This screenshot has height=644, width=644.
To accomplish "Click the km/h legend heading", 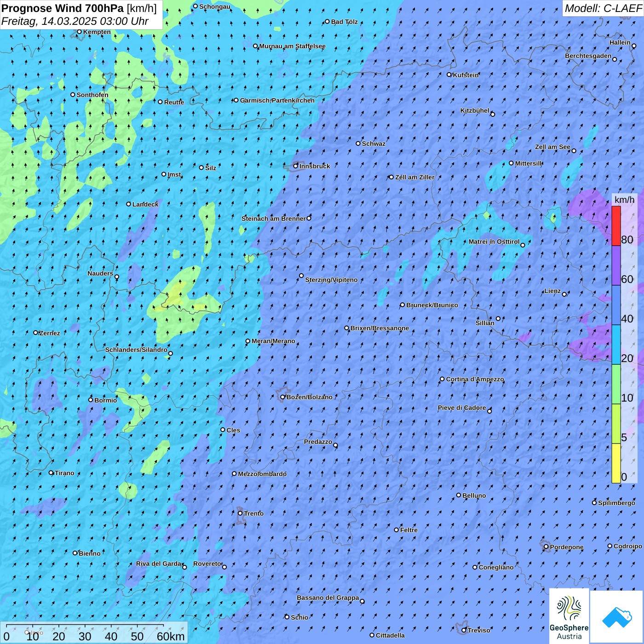I will [x=624, y=200].
